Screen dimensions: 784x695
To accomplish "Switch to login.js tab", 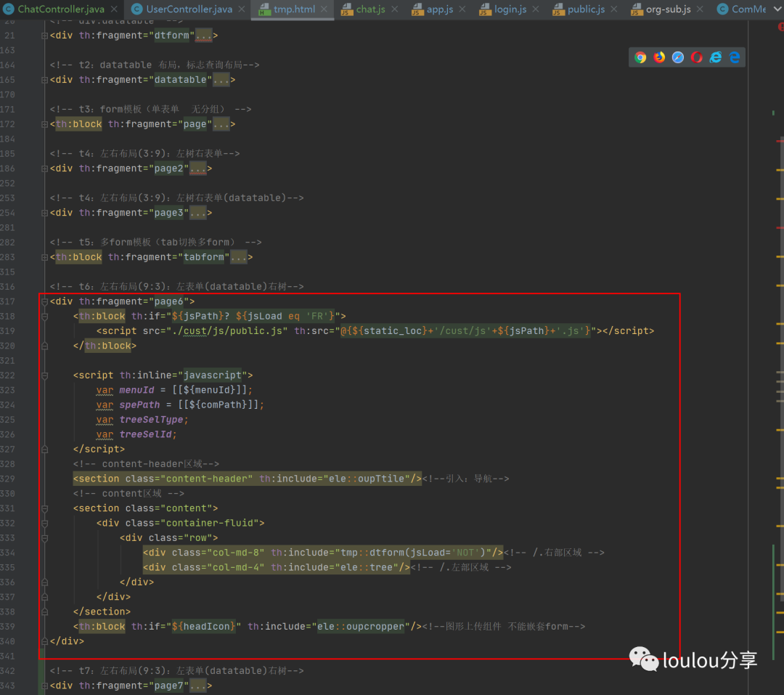I will point(510,9).
